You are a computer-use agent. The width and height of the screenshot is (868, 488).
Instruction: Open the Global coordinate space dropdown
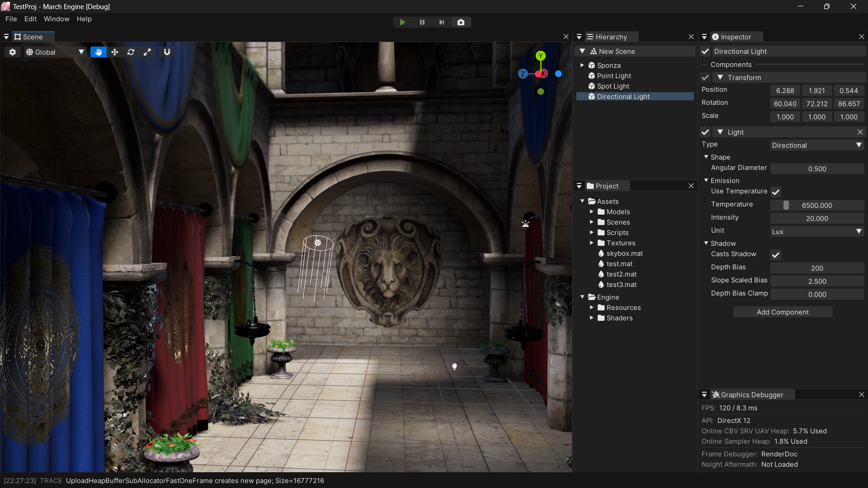55,52
